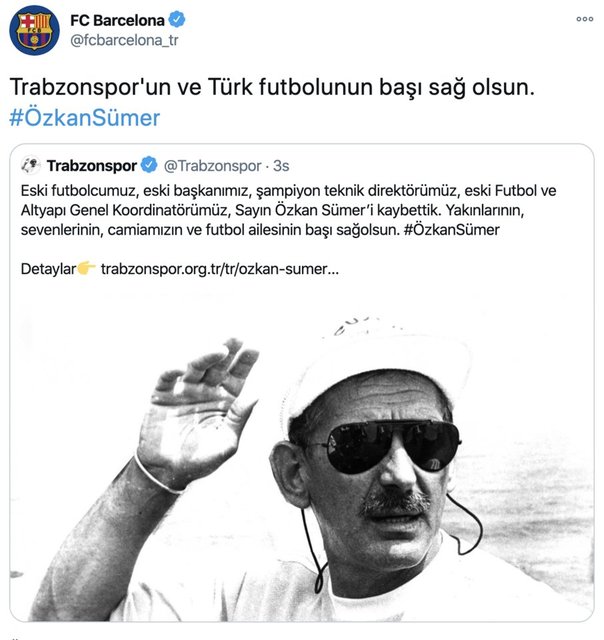Open the large blue #ÖzkanSümer hashtag
The height and width of the screenshot is (640, 604).
(x=84, y=118)
